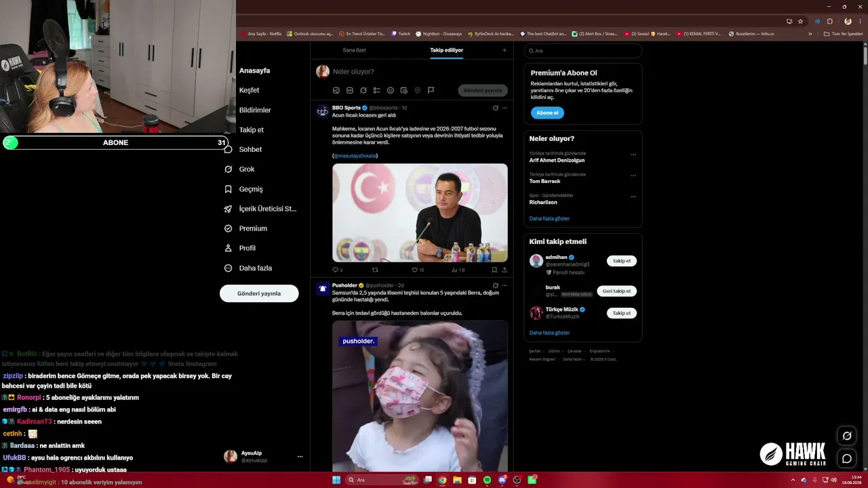Like the BBO Sports post
Image resolution: width=868 pixels, height=488 pixels.
[415, 270]
